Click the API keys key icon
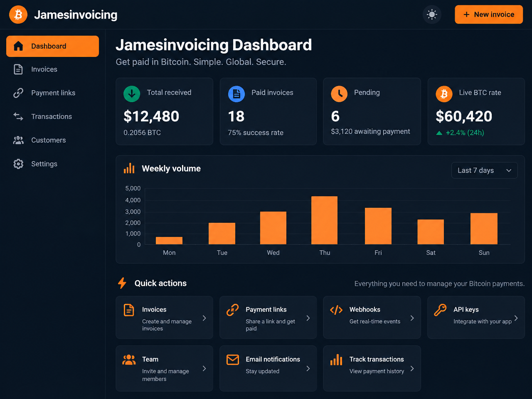 [440, 310]
